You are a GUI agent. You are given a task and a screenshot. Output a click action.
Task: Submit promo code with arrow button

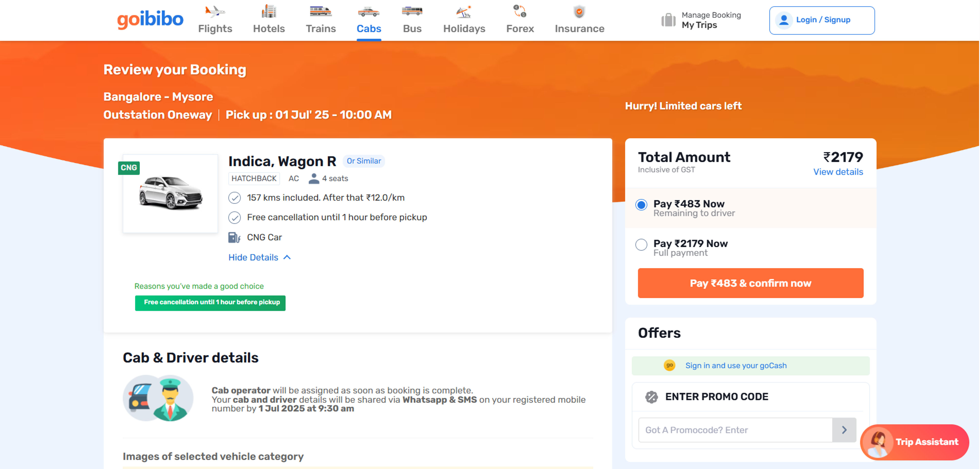[x=844, y=430]
